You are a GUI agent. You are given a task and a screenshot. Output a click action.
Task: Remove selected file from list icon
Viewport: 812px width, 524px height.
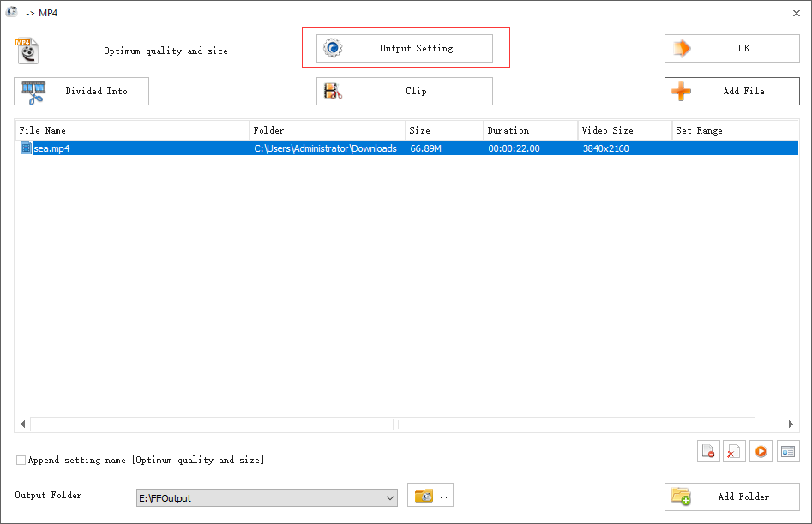tap(708, 451)
